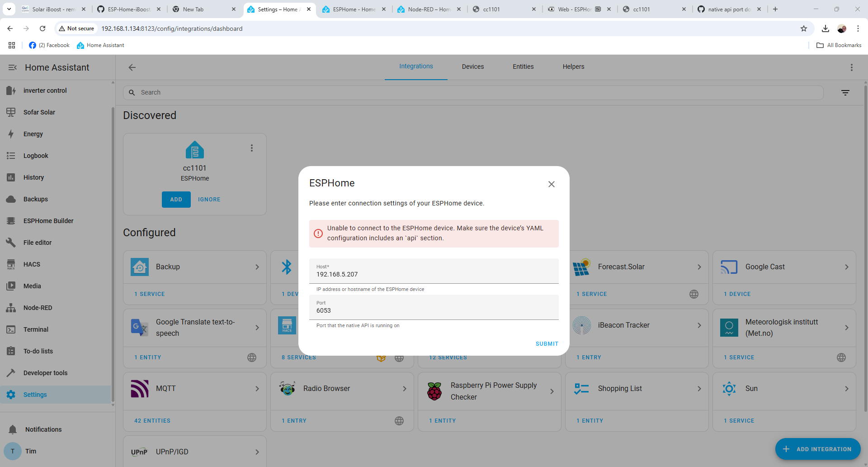
Task: Expand the Google Cast integration chevron
Action: pyautogui.click(x=846, y=267)
